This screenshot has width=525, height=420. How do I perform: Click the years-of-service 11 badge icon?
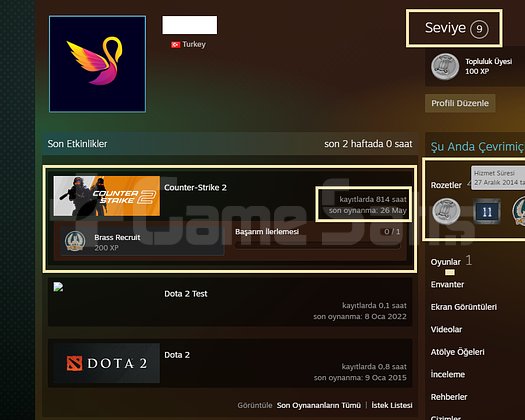(487, 211)
